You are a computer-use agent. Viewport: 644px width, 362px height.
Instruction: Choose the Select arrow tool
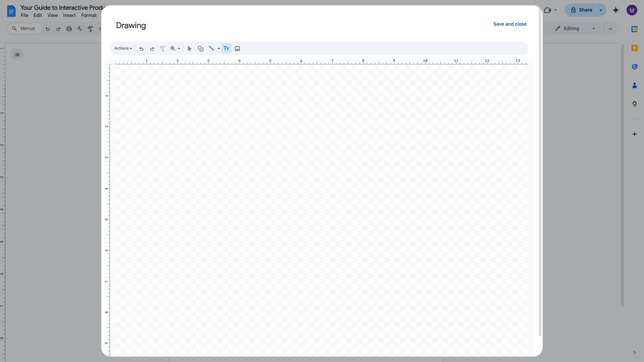(189, 49)
